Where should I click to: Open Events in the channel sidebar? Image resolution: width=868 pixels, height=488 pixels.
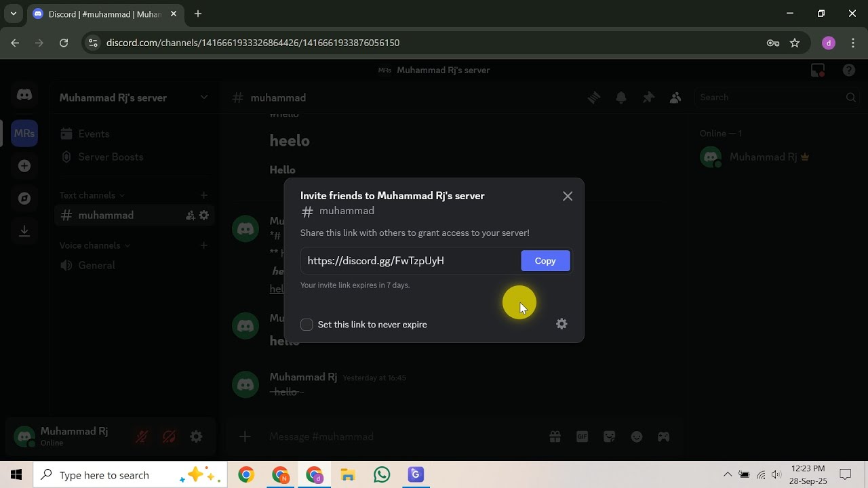134,134
